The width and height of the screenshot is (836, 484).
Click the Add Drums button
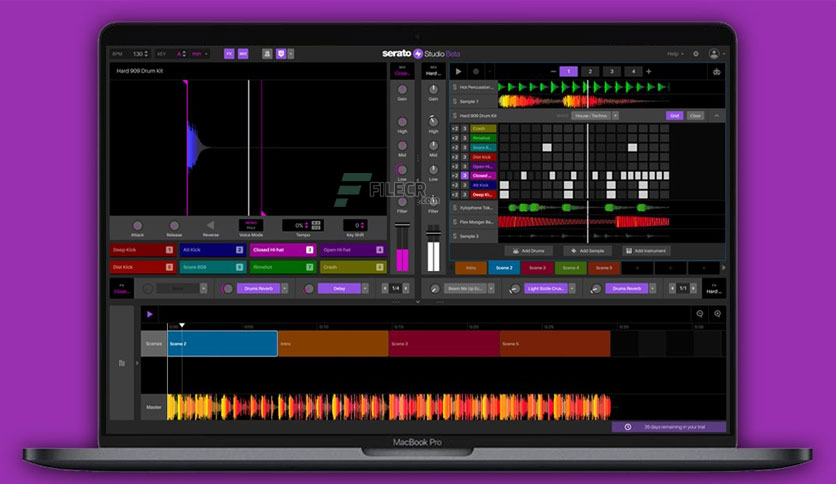529,251
